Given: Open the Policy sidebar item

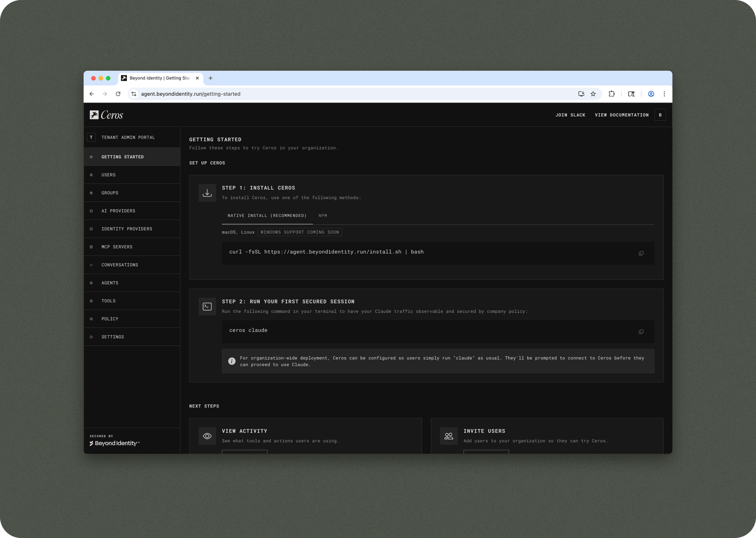Looking at the screenshot, I should click(109, 319).
